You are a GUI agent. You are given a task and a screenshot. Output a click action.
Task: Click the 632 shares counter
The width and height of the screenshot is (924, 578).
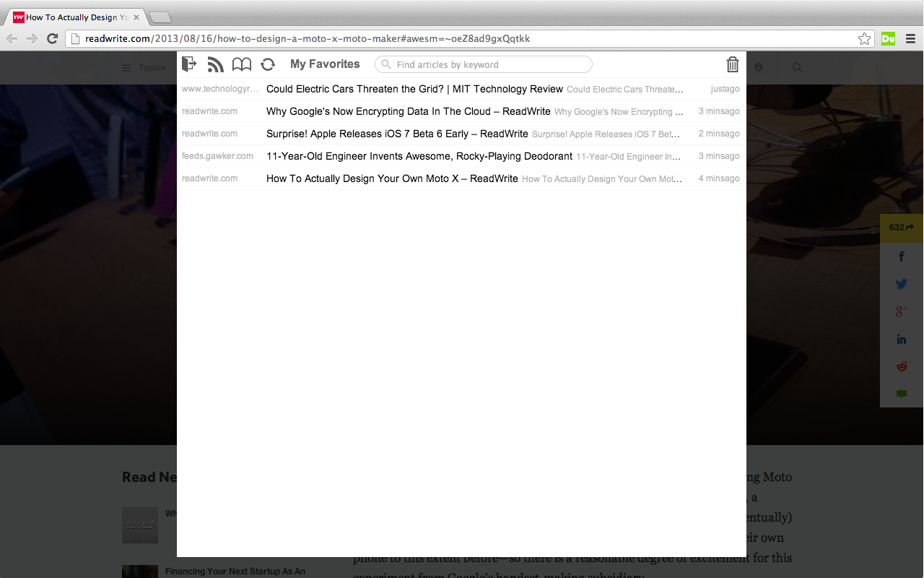pos(902,228)
